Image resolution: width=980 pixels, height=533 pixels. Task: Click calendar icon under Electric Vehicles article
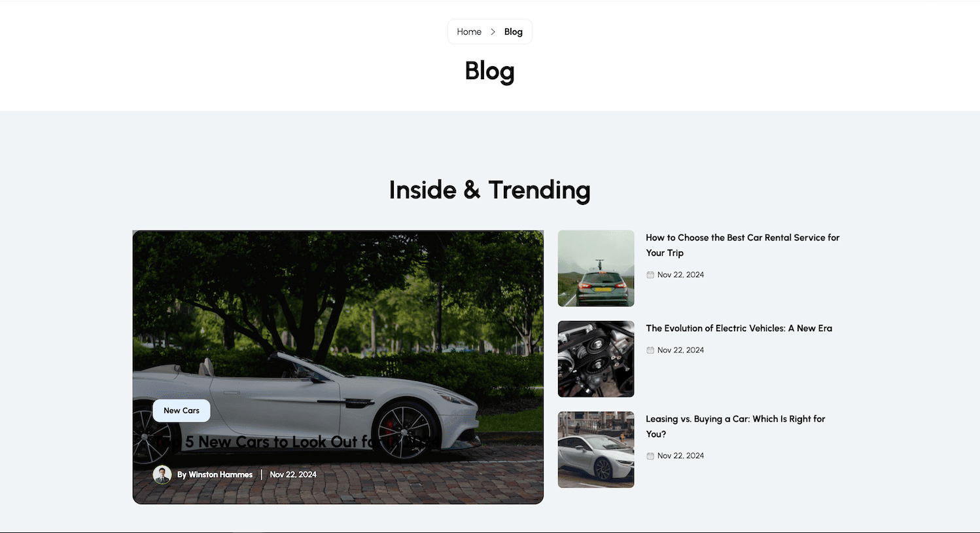coord(650,350)
